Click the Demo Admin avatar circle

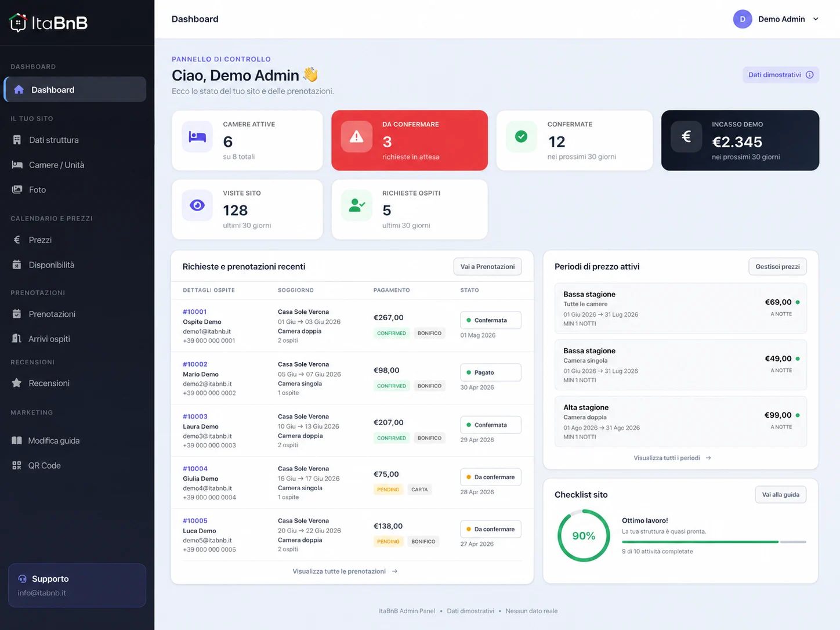743,19
